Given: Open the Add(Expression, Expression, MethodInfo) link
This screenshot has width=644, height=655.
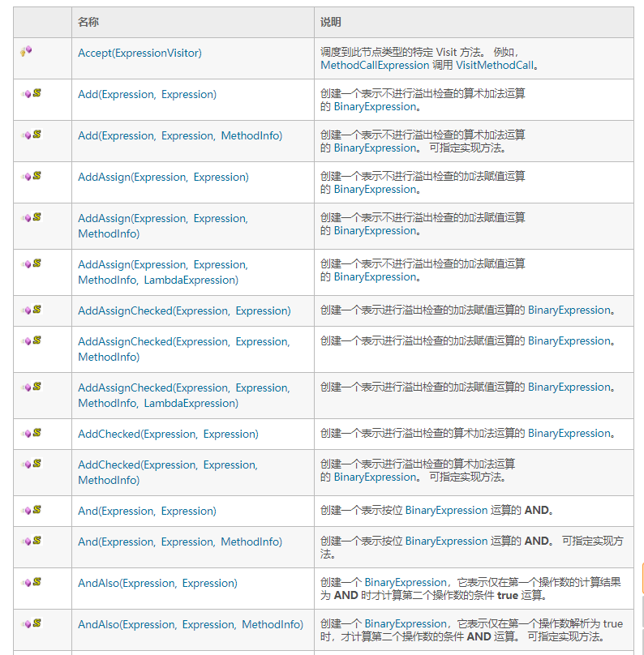Looking at the screenshot, I should point(180,135).
